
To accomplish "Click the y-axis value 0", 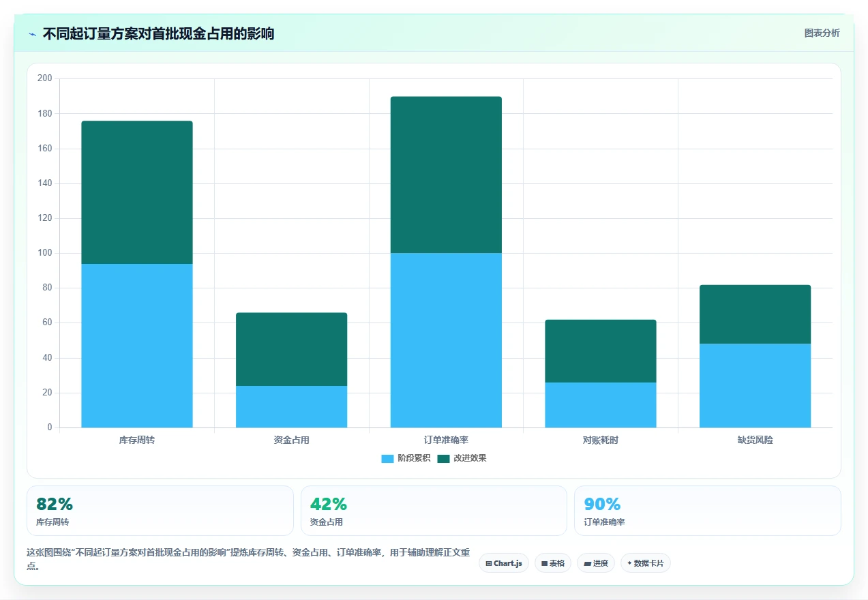I will (50, 427).
